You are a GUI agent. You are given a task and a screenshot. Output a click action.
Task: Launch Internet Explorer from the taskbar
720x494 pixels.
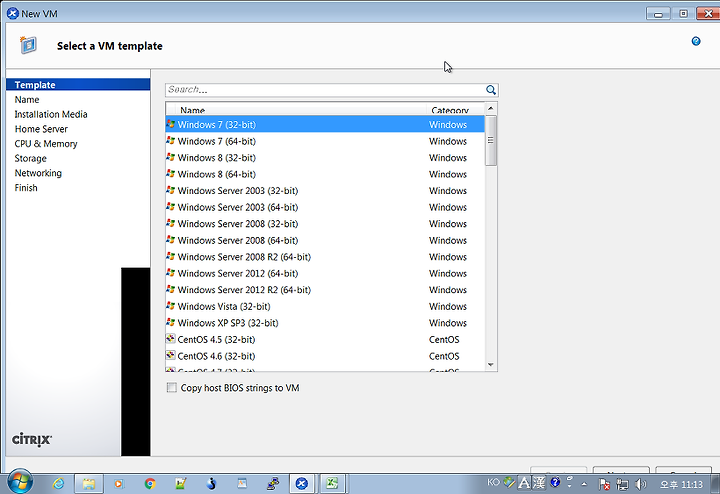(x=58, y=483)
